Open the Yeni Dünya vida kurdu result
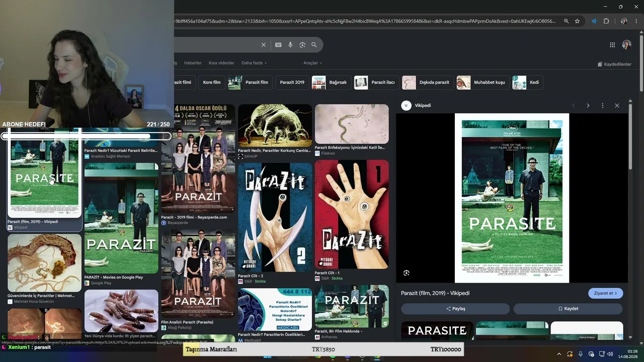The image size is (644, 362). [x=121, y=311]
